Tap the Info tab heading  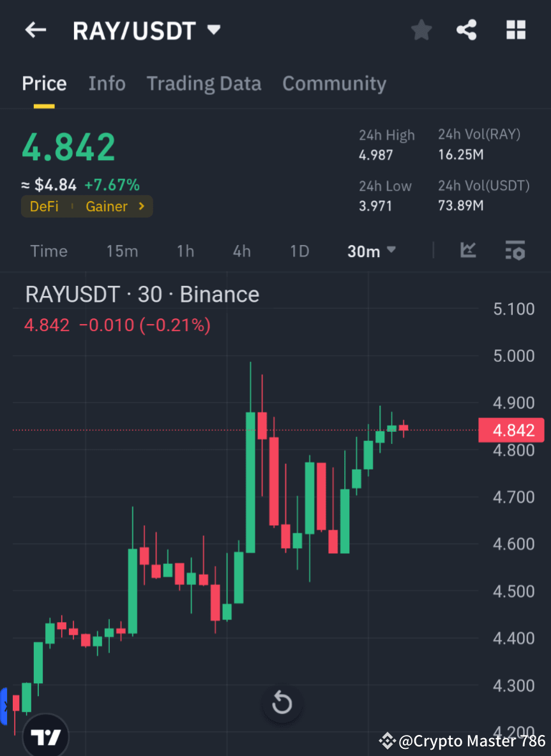click(107, 83)
